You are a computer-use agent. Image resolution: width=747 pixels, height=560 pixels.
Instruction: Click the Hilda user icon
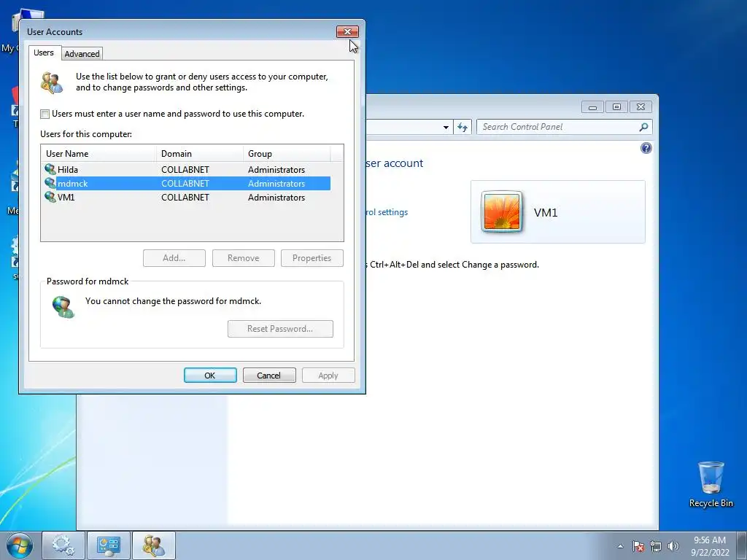click(50, 169)
